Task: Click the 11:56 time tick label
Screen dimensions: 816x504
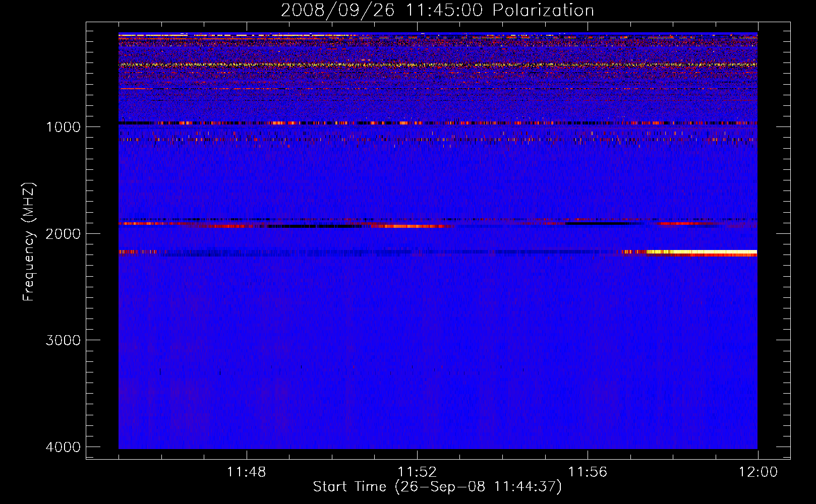Action: (588, 472)
